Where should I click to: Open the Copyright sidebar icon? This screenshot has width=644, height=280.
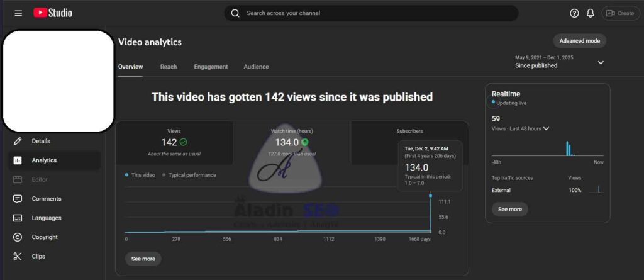click(x=18, y=237)
